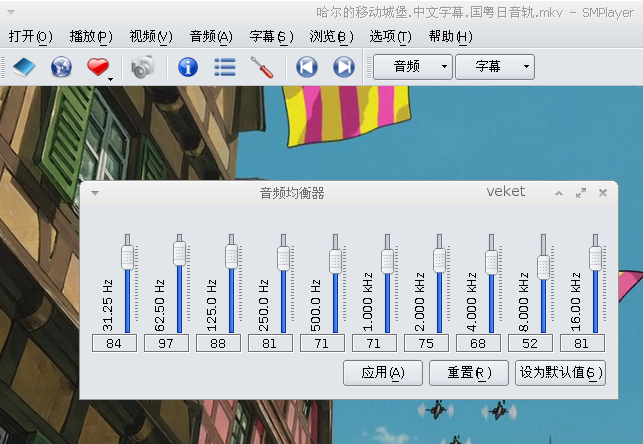Open the 音频 toolbar dropdown button
This screenshot has width=643, height=444.
tap(413, 66)
